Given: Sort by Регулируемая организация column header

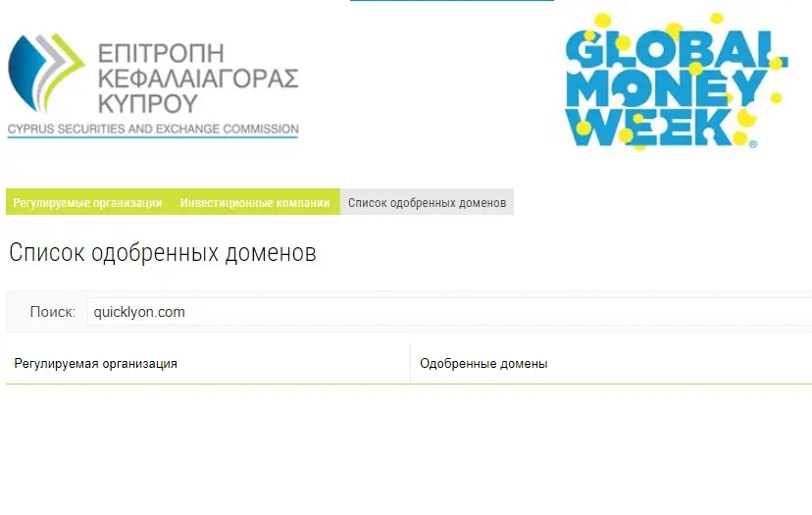Looking at the screenshot, I should click(96, 364).
